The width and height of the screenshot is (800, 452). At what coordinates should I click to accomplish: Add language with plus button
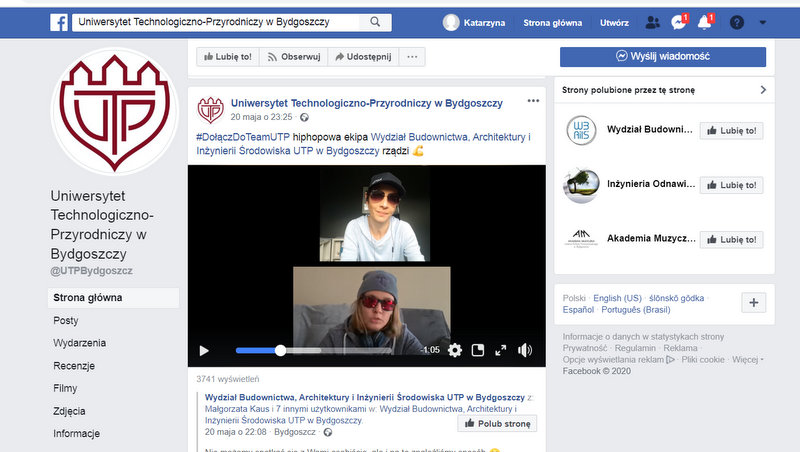[x=754, y=303]
